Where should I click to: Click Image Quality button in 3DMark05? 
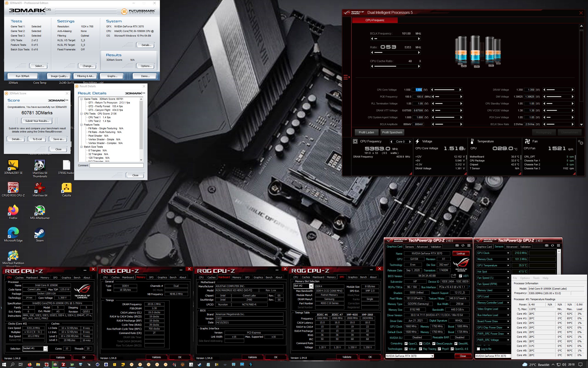59,76
